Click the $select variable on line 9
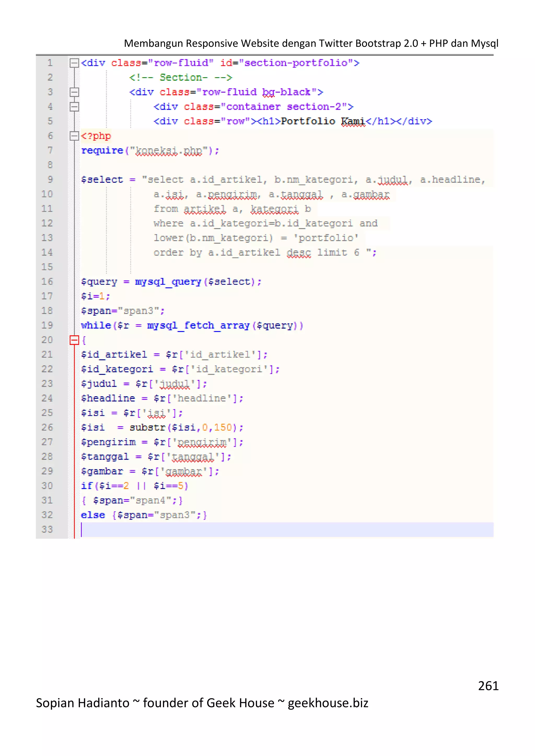 point(102,180)
